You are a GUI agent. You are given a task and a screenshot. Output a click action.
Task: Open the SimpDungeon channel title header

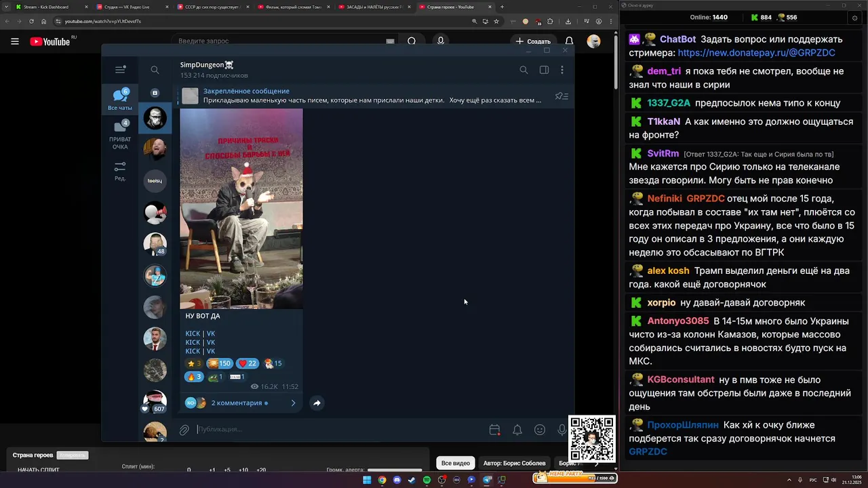pos(207,65)
